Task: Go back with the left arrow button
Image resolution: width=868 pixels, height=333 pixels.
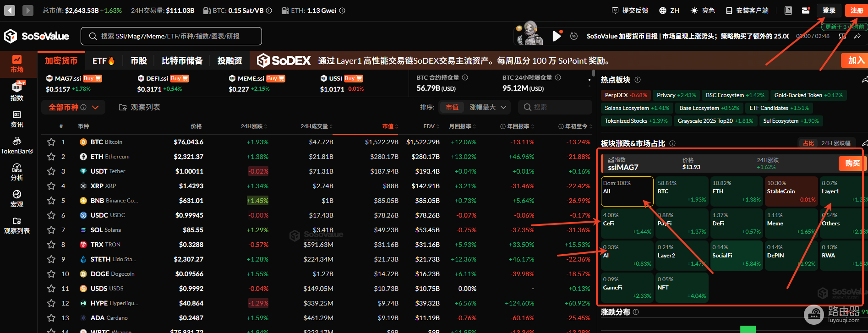Action: [10, 10]
